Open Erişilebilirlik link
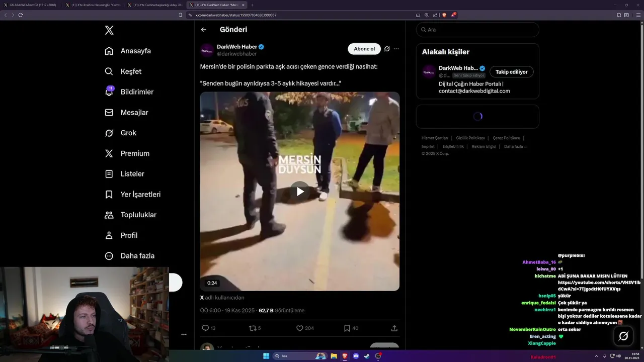 [453, 146]
